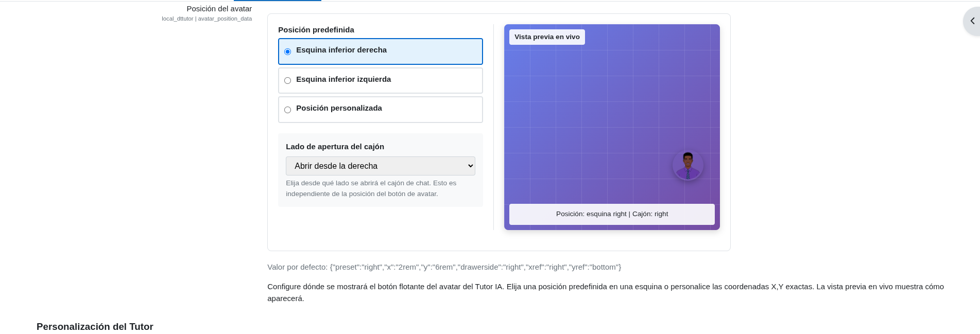980x334 pixels.
Task: Click the "Valor por defecto" JSON text
Action: click(x=444, y=267)
